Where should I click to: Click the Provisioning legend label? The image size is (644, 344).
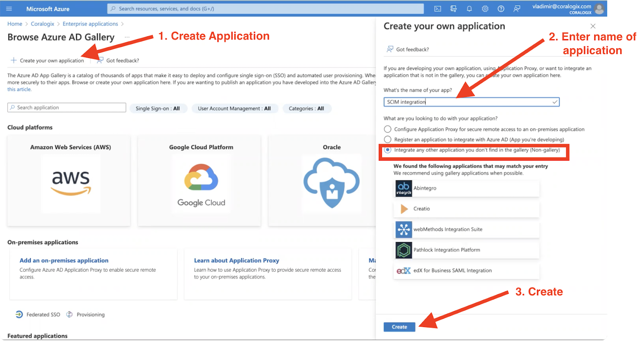[x=91, y=315]
